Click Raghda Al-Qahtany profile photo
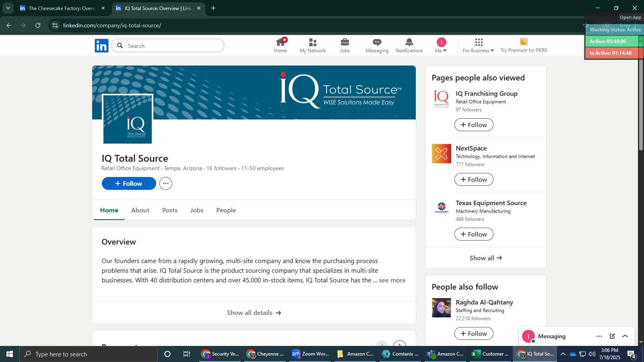 coord(442,308)
